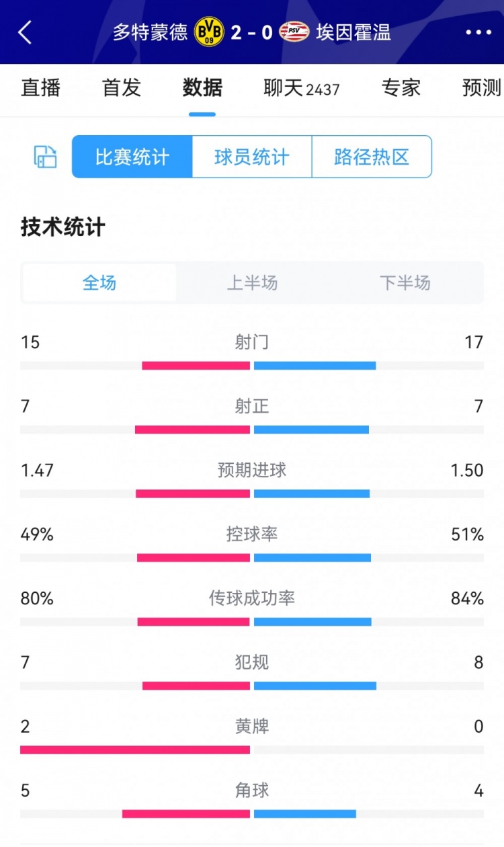Screen dimensions: 504x847
Task: Show 全场 full-match statistics
Action: click(x=99, y=283)
